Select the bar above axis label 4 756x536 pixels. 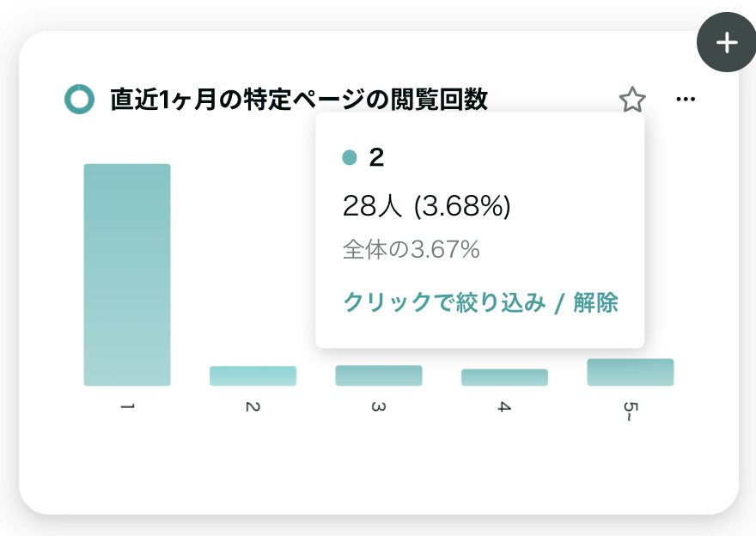click(505, 377)
